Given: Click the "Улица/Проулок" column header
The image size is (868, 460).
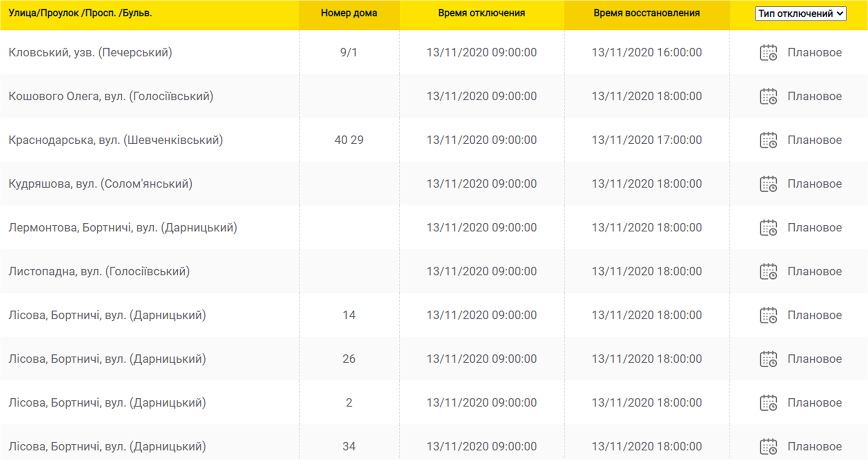Looking at the screenshot, I should 80,13.
